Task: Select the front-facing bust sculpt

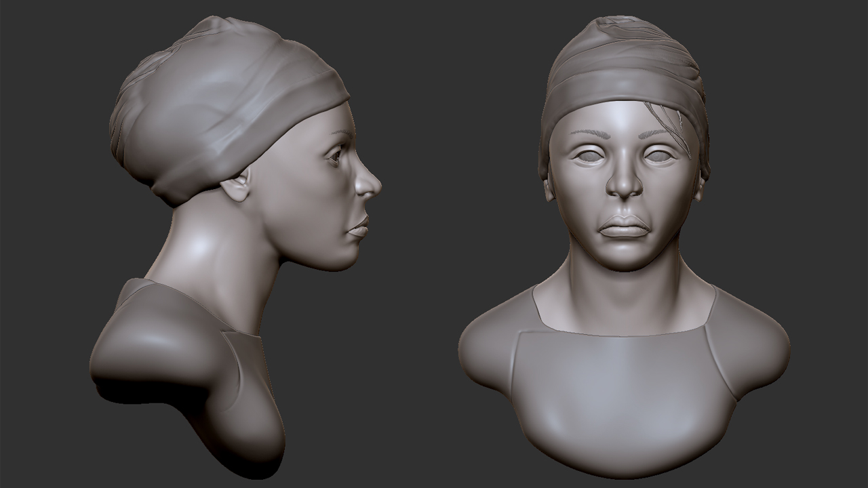Action: click(624, 247)
